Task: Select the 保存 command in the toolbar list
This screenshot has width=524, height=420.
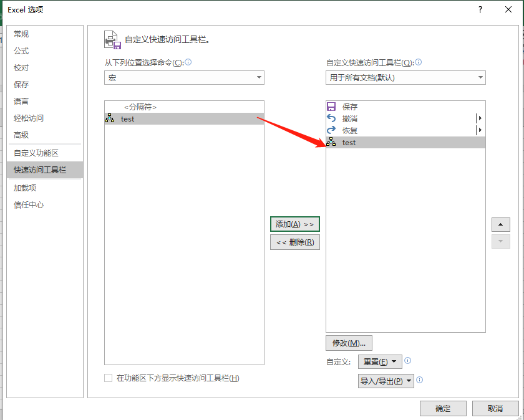Action: 349,107
